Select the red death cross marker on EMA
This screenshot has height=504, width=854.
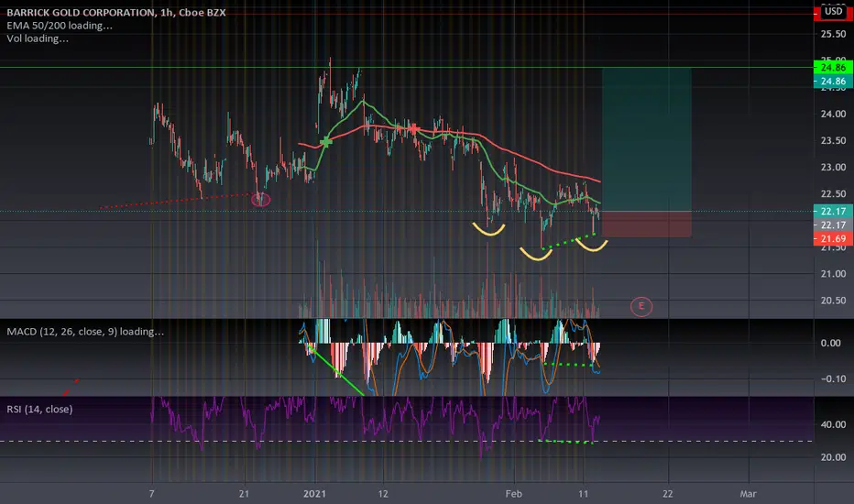pos(414,129)
